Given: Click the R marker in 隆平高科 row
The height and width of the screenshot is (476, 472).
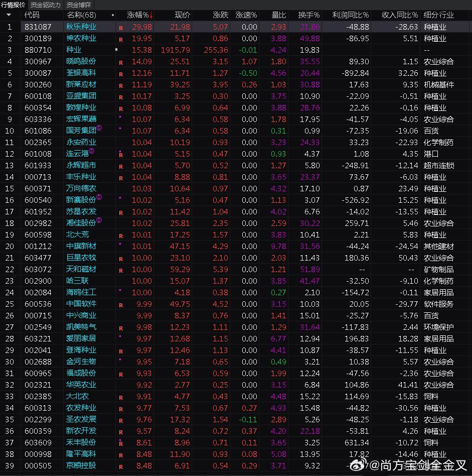Looking at the screenshot, I should [121, 455].
